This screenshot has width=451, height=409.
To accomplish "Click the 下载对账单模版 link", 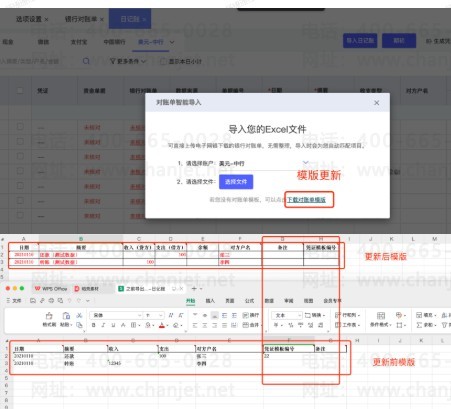I will (x=306, y=200).
